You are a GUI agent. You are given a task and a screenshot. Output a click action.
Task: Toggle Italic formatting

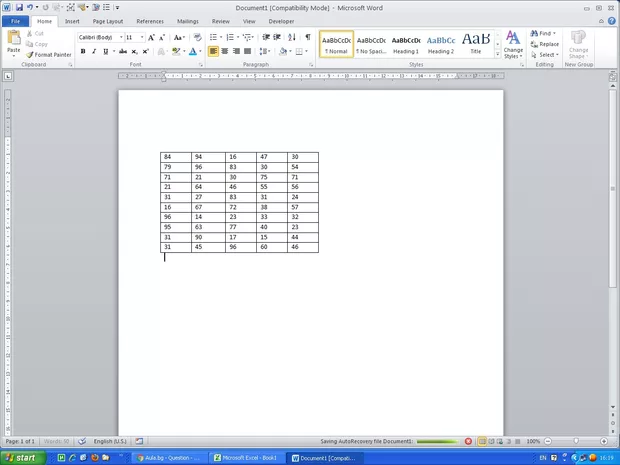[94, 51]
